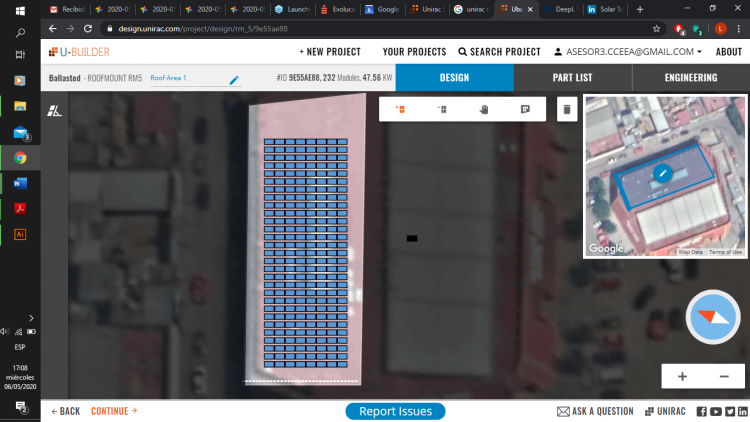Click Ask a Question link

(595, 411)
